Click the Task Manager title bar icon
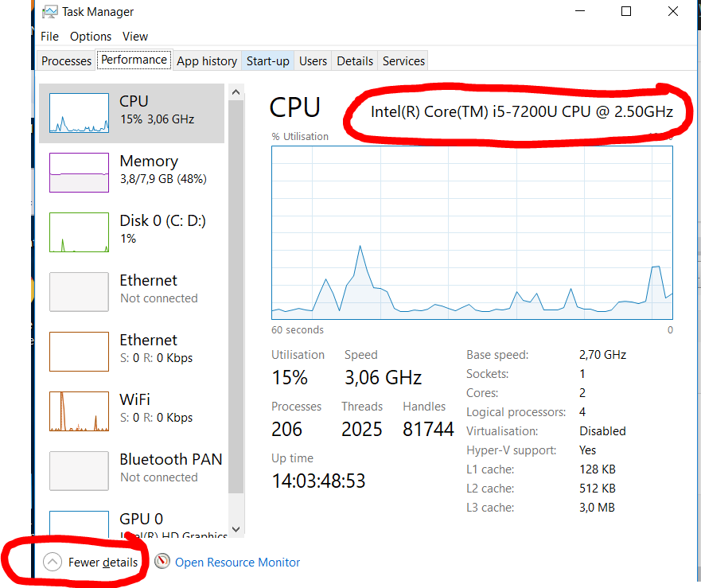 point(49,12)
